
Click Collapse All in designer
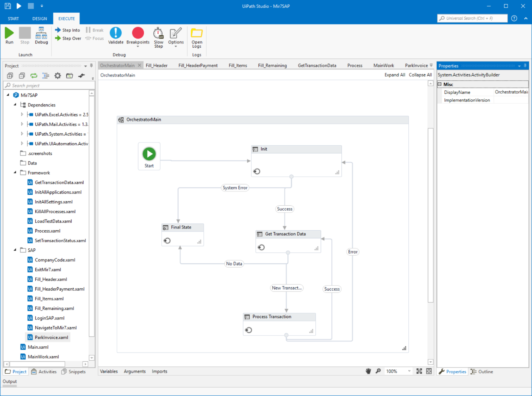pos(420,75)
